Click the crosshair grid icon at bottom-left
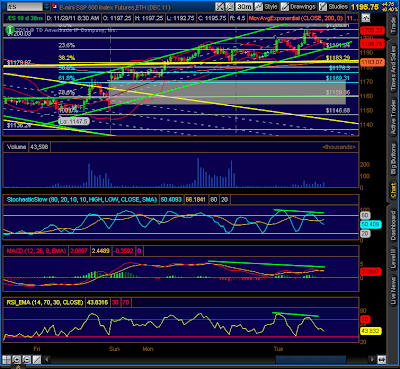Viewport: 400px width, 369px height. (x=7, y=360)
